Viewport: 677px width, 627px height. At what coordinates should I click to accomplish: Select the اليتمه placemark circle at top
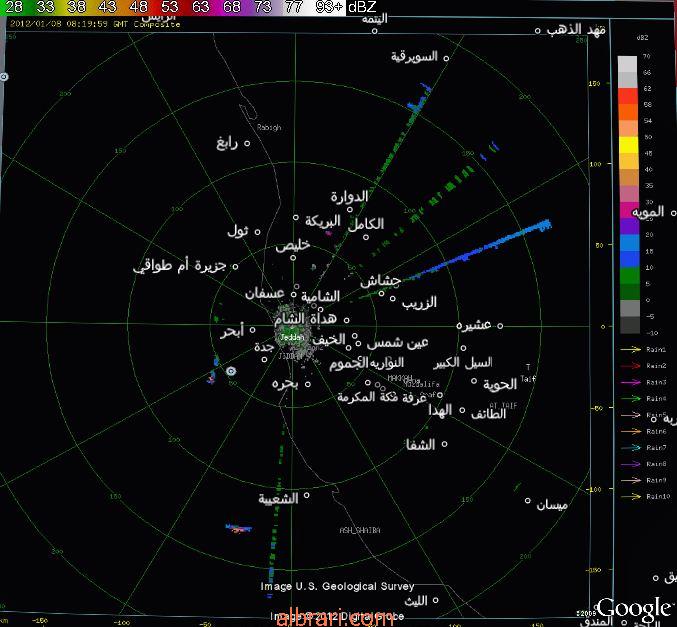coord(375,31)
